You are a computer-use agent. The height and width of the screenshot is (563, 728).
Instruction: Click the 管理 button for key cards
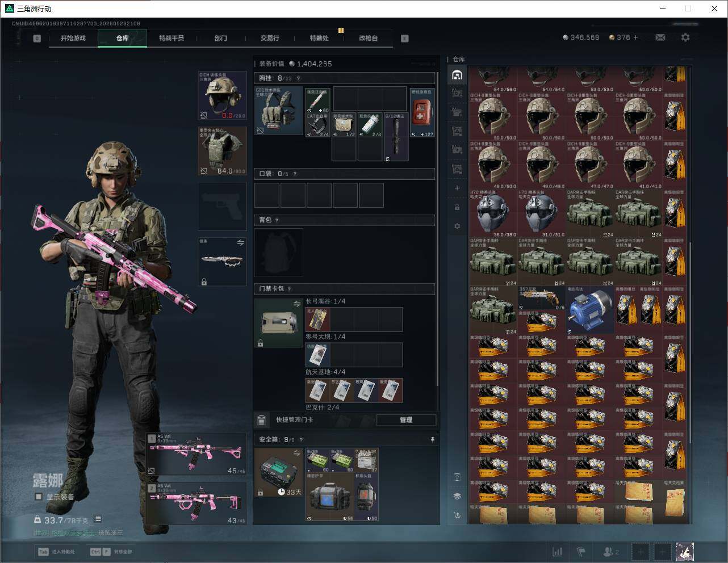click(x=406, y=420)
